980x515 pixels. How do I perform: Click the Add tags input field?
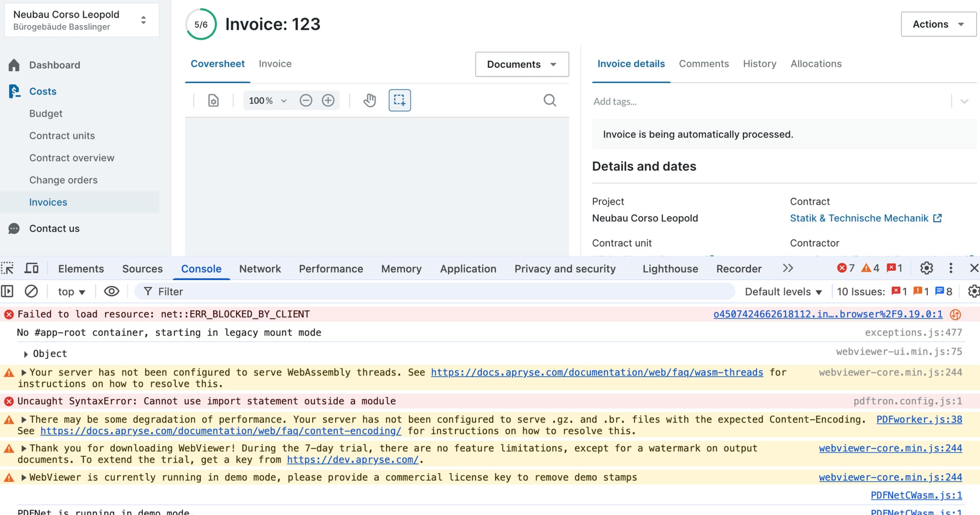[766, 102]
